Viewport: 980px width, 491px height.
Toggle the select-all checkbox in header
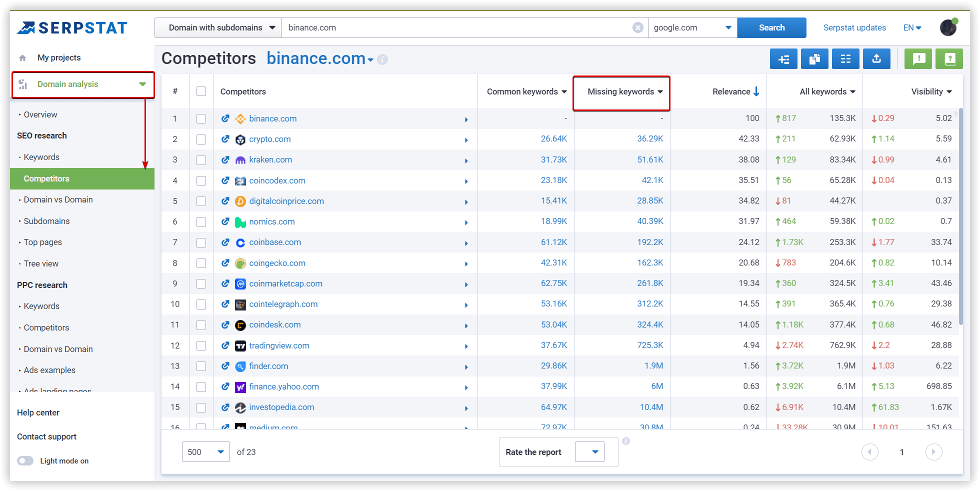(x=201, y=91)
